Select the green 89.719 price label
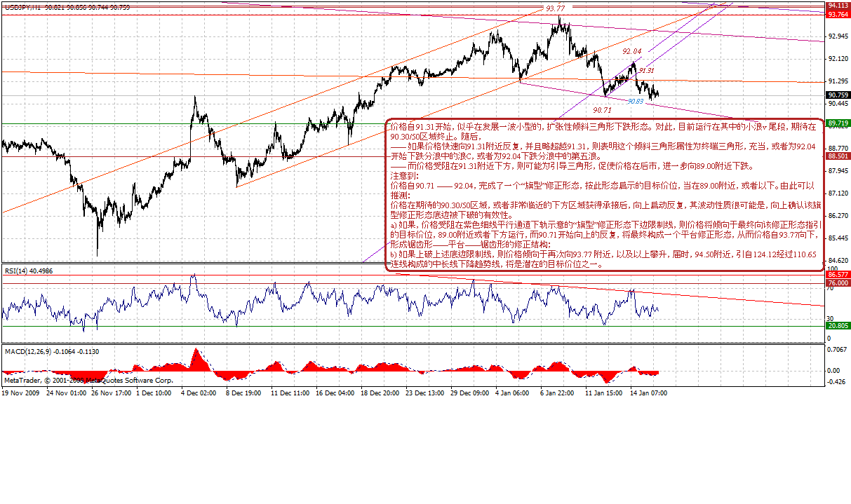The width and height of the screenshot is (851, 504). click(838, 123)
